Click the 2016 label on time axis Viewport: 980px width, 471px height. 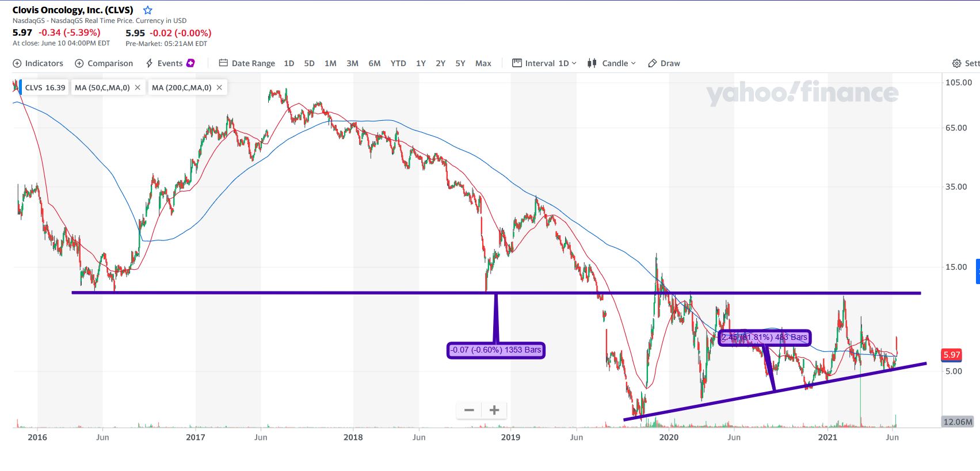tap(37, 437)
